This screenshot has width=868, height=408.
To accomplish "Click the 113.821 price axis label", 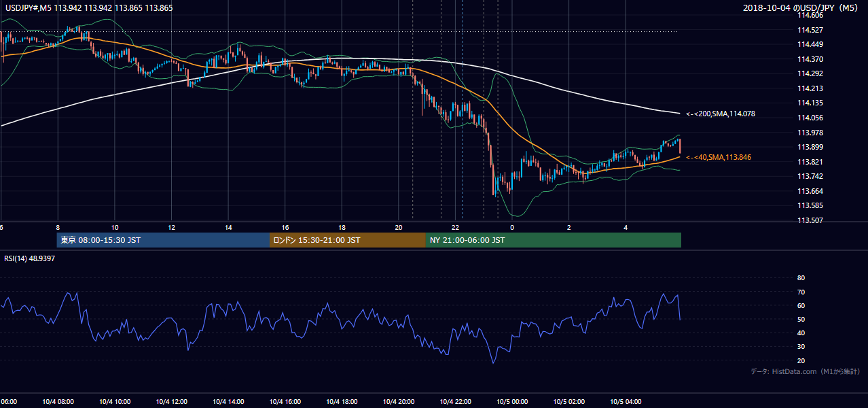I will pyautogui.click(x=810, y=162).
